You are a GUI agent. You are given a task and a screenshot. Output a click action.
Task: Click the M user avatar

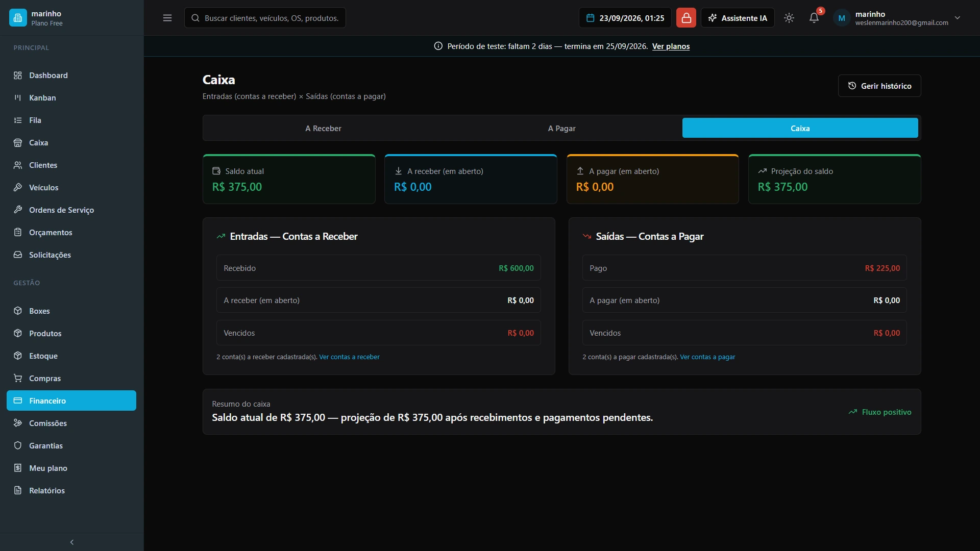[842, 18]
